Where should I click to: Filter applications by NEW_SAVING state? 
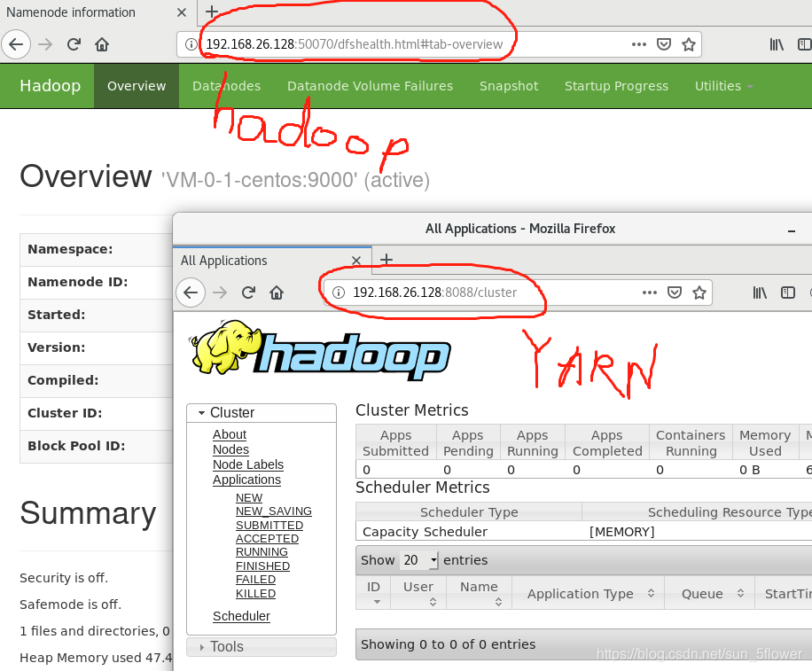[273, 511]
